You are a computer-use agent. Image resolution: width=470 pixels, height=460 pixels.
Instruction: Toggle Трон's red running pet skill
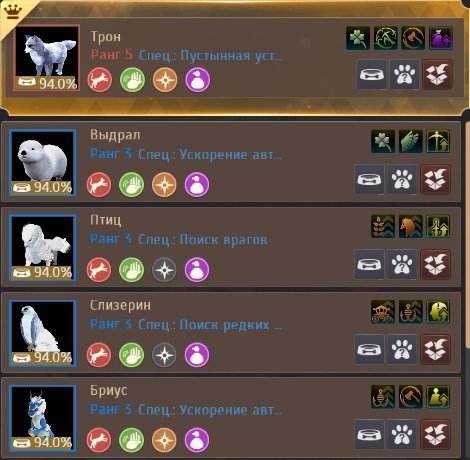100,80
